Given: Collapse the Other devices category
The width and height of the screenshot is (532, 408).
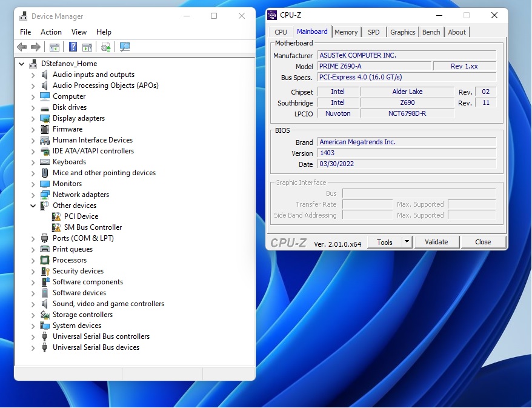Looking at the screenshot, I should [x=33, y=206].
